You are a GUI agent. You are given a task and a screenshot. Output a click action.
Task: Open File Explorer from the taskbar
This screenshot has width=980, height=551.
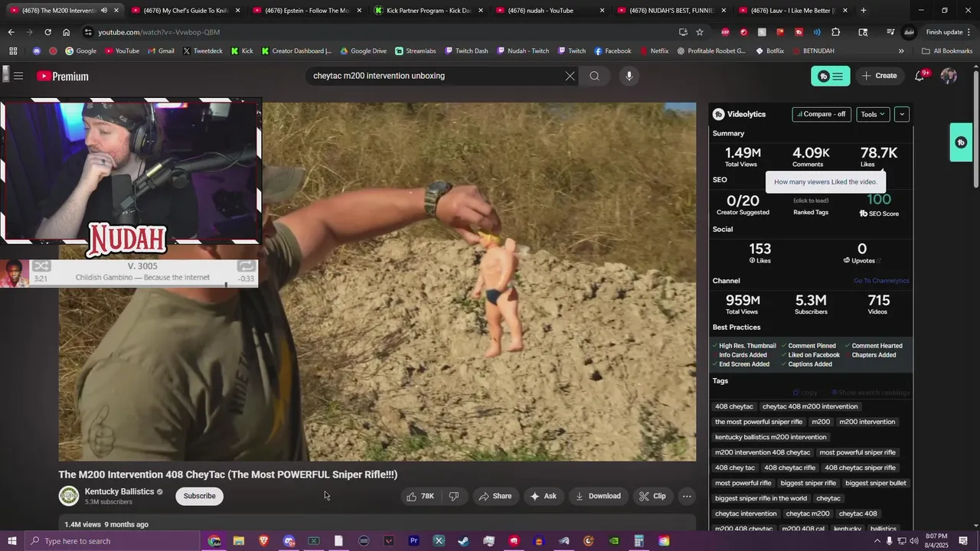pos(239,541)
